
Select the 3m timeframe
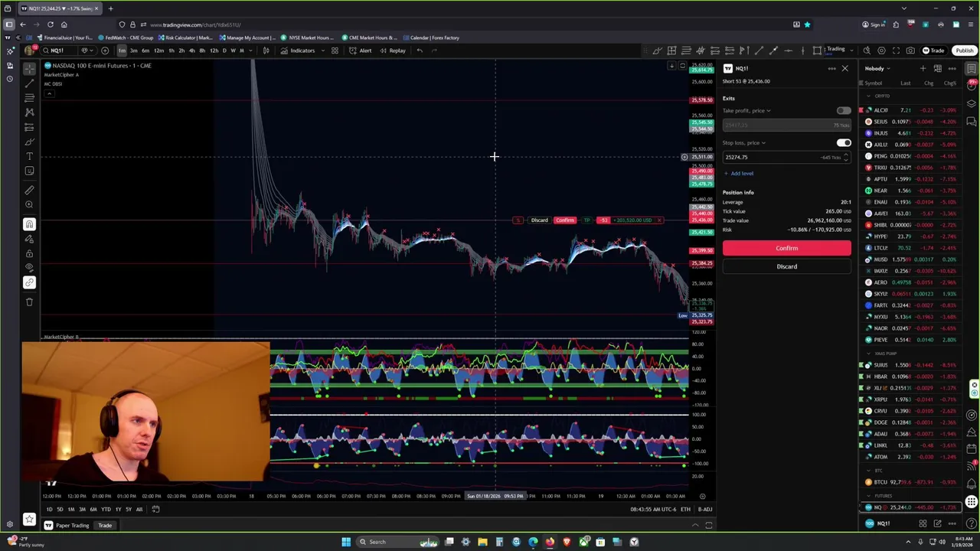(133, 51)
